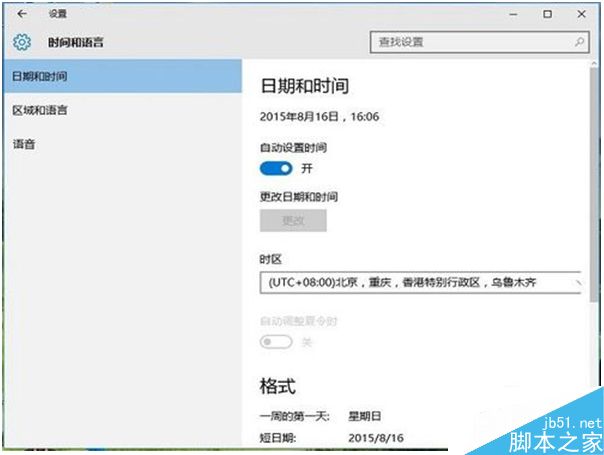
Task: Click the magnifier icon in search box
Action: (x=580, y=43)
